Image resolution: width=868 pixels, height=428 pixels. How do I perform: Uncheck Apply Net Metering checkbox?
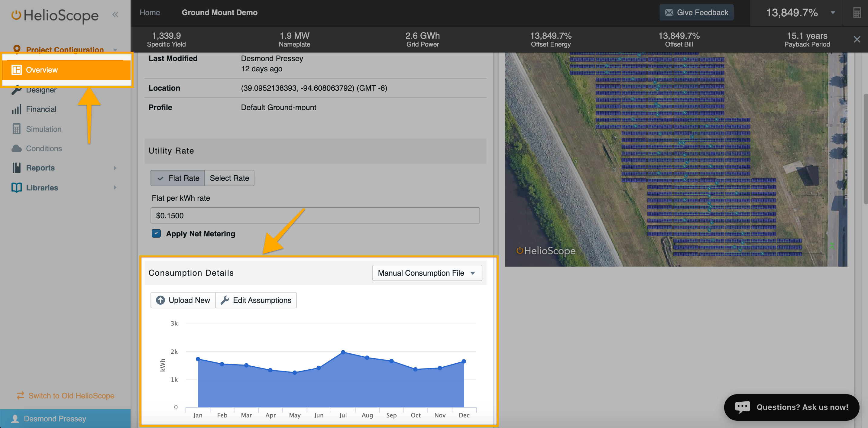tap(156, 234)
